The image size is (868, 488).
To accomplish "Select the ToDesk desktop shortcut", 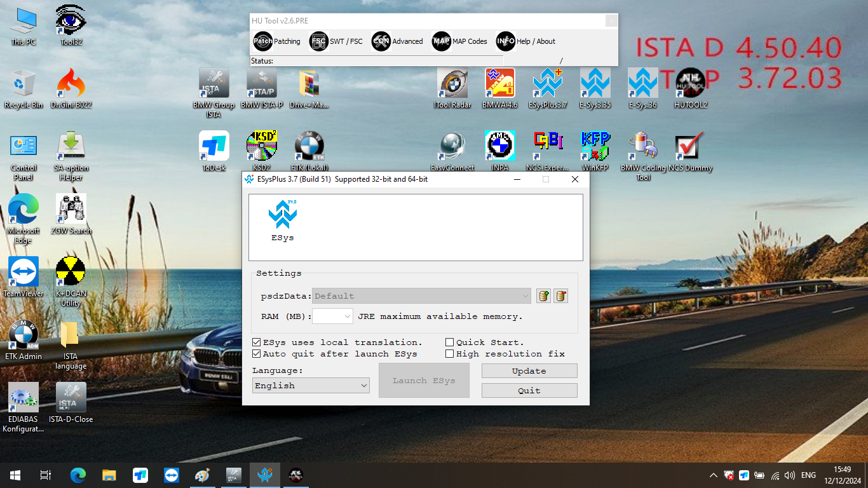I will coord(214,151).
